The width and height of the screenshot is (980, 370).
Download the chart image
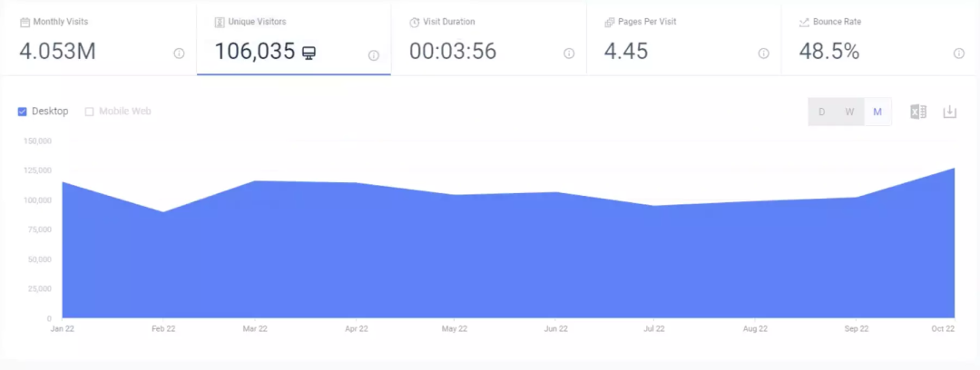coord(950,112)
